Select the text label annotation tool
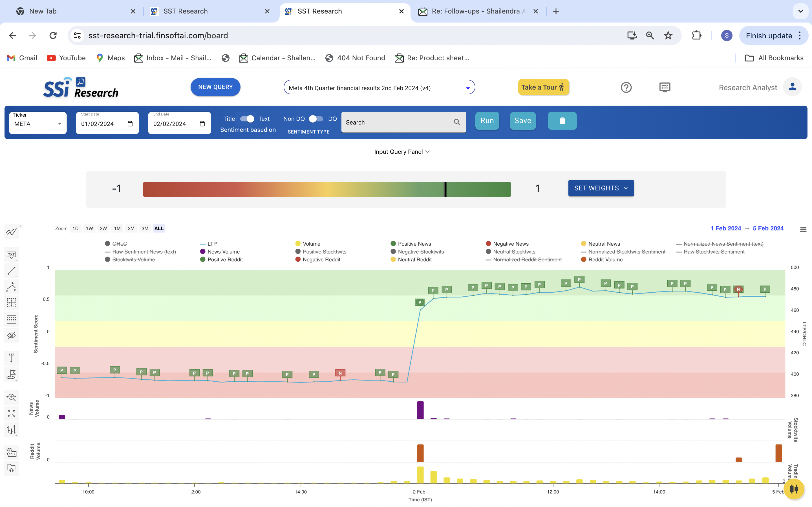812x507 pixels. 11,255
